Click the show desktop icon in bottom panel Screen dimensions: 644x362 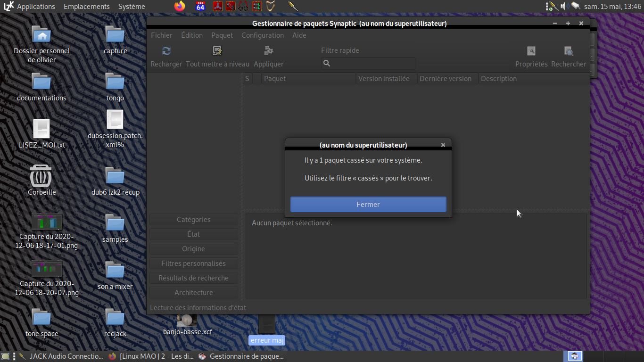coord(5,356)
